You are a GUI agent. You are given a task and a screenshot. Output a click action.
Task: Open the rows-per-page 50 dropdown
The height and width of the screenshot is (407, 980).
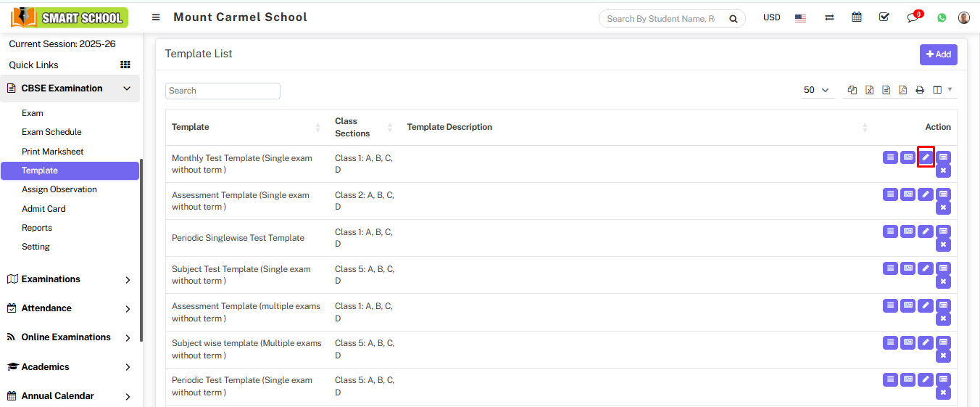[x=816, y=90]
